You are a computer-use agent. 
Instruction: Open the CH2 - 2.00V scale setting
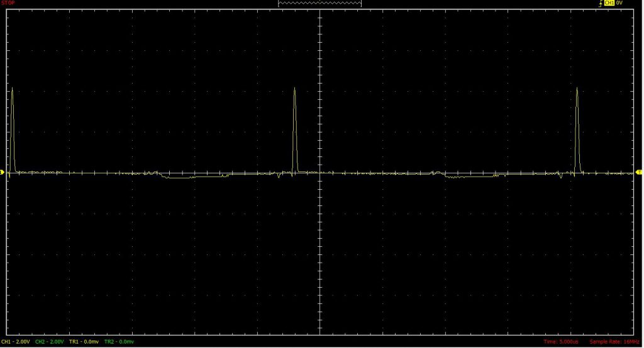(50, 342)
